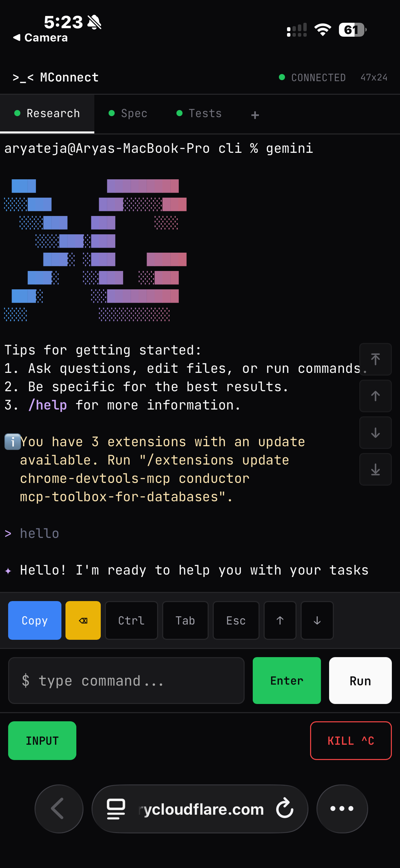The width and height of the screenshot is (400, 868).
Task: Open the browser more options menu
Action: tap(342, 809)
